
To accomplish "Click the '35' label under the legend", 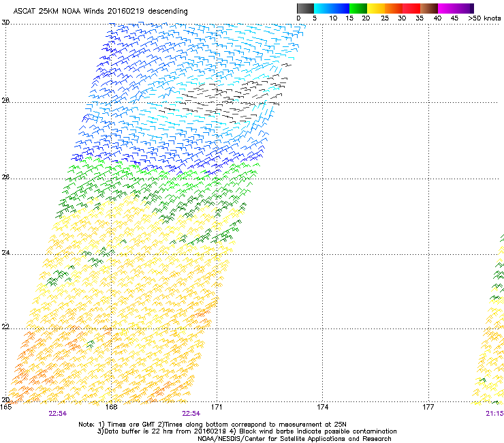I will click(420, 18).
